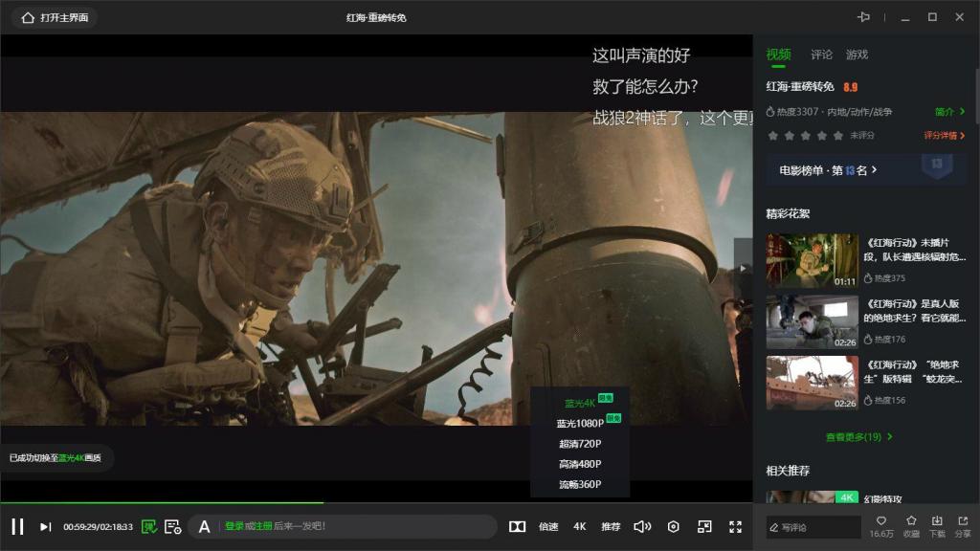Adjust volume via the speaker icon
The image size is (980, 551).
click(642, 526)
